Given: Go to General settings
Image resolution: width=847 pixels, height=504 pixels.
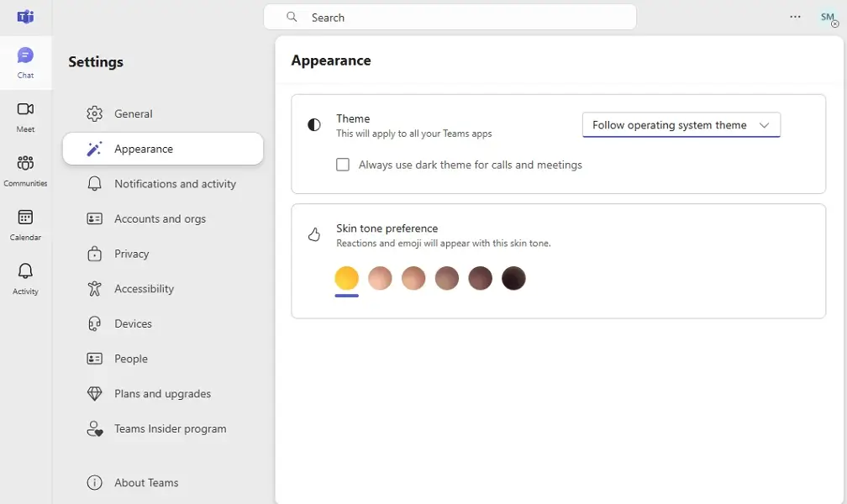Looking at the screenshot, I should [x=163, y=113].
